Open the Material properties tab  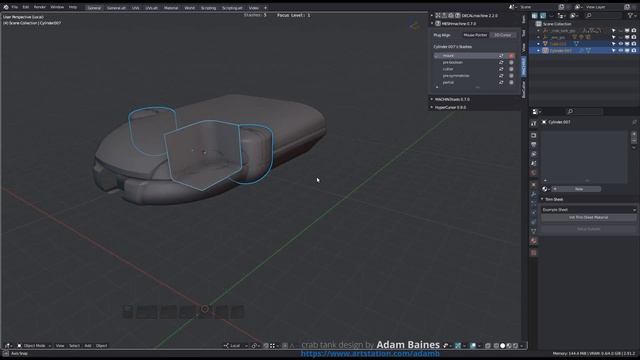[533, 241]
